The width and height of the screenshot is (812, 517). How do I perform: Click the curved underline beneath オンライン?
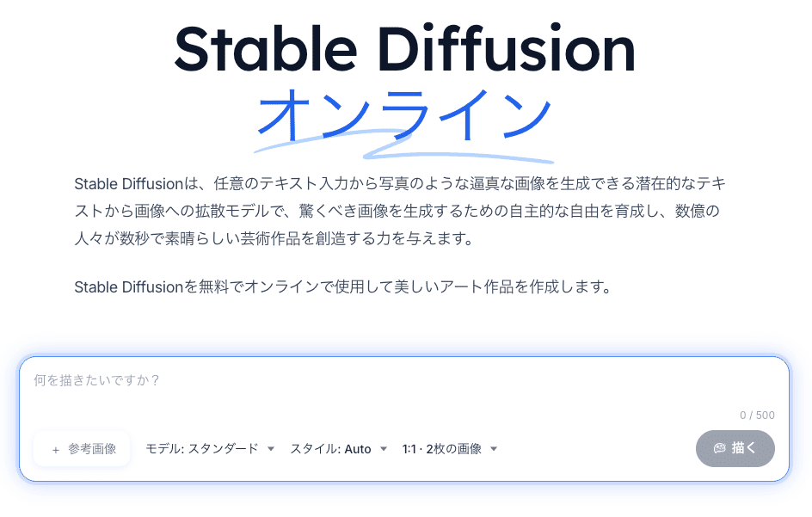point(404,151)
